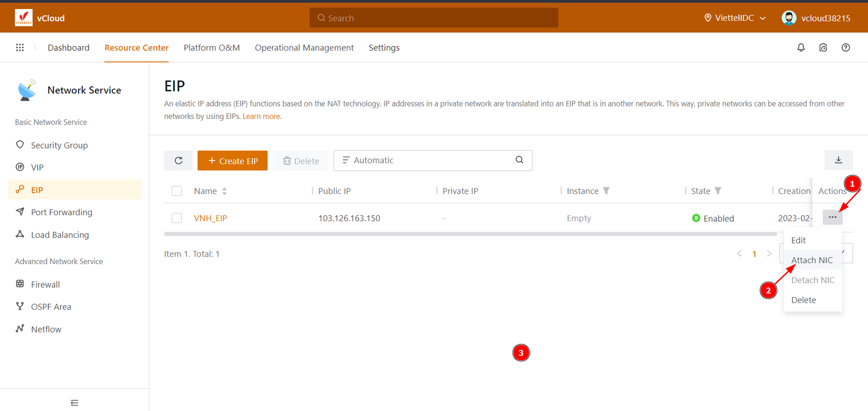Image resolution: width=868 pixels, height=411 pixels.
Task: Refresh the EIP list
Action: (178, 161)
